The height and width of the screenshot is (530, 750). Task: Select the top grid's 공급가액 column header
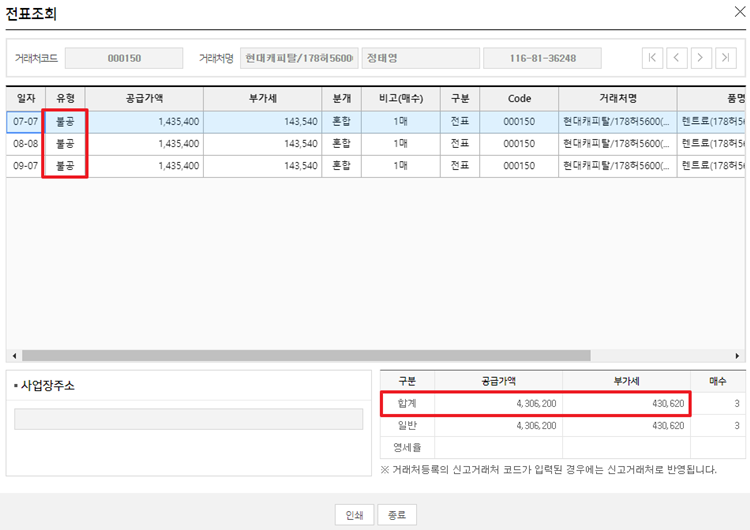pos(144,98)
